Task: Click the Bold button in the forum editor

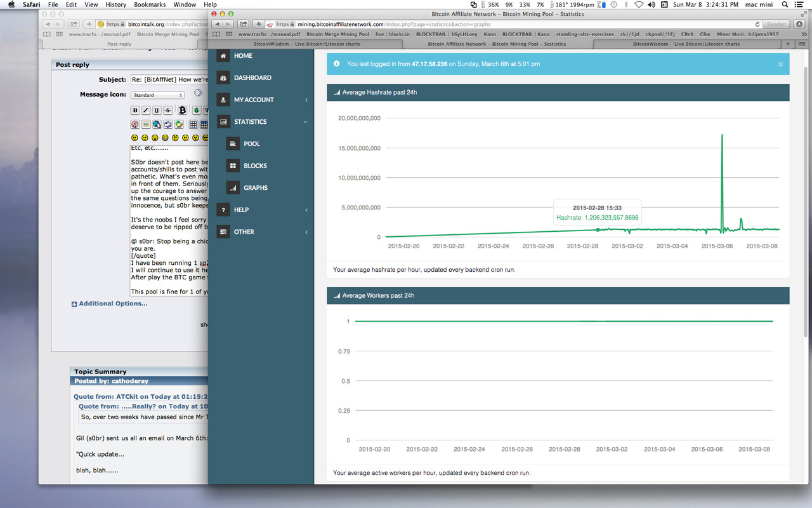Action: (135, 110)
